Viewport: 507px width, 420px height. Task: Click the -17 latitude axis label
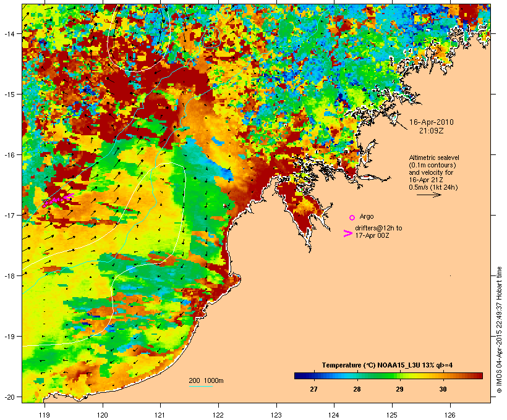tap(9, 215)
